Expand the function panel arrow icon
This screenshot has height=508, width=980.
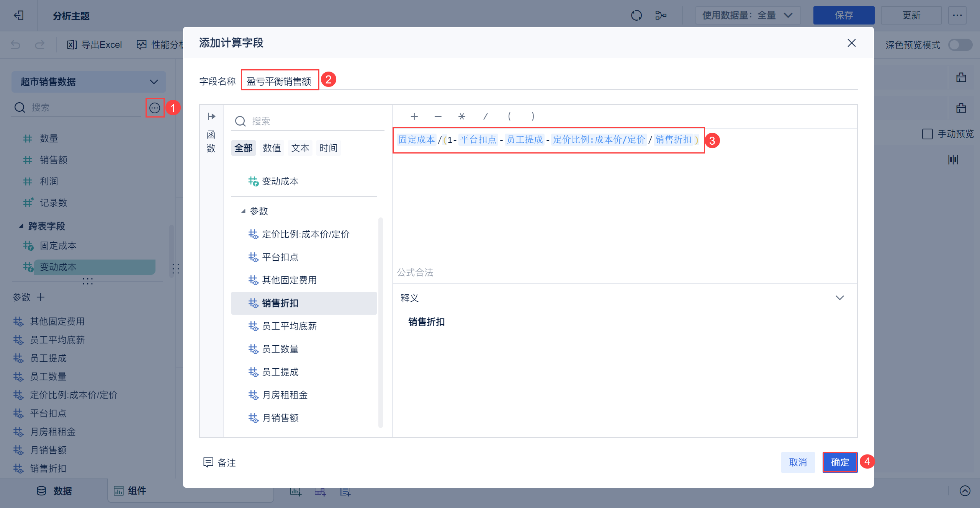coord(211,116)
